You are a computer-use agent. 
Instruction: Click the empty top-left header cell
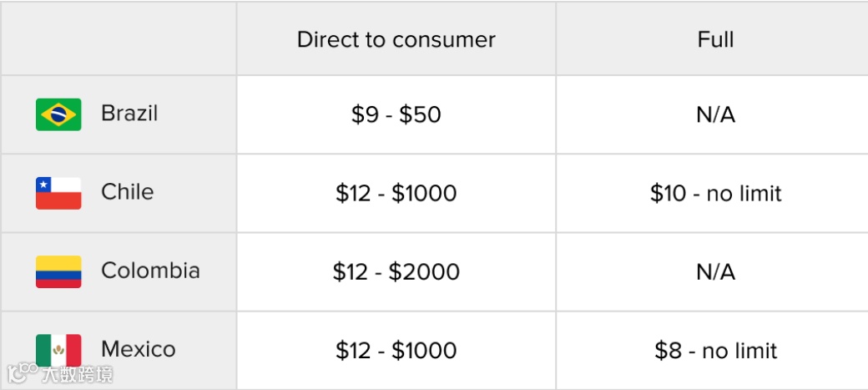(x=119, y=39)
